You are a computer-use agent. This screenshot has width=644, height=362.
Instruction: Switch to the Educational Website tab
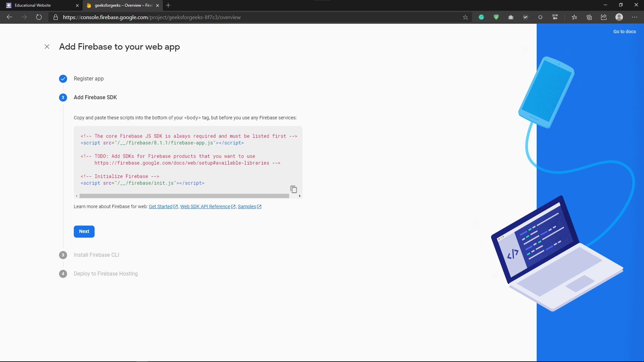pos(33,5)
